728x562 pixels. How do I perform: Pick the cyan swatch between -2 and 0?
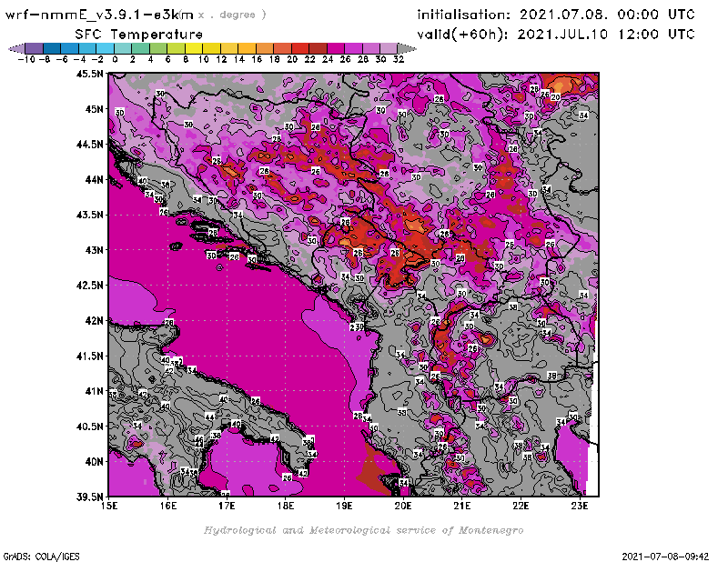tap(105, 48)
